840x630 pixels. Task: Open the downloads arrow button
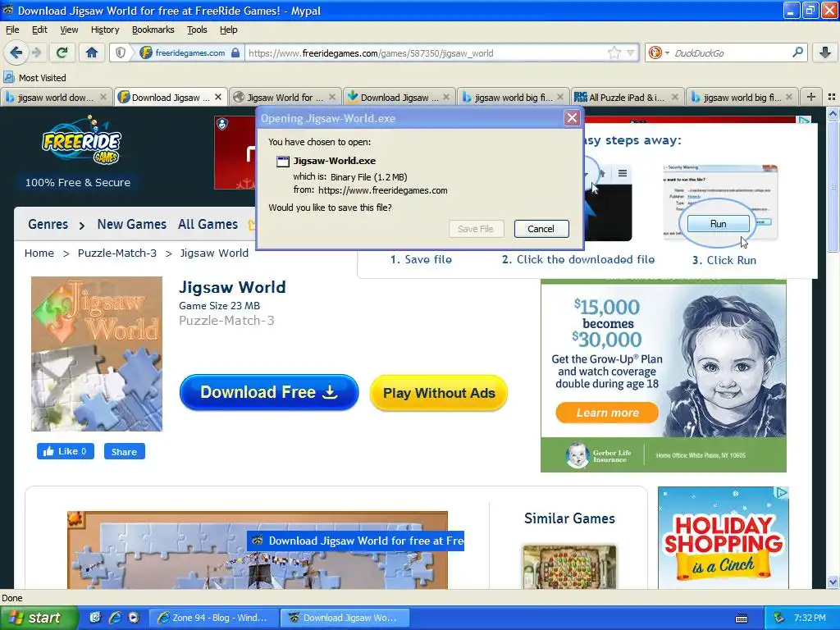(825, 52)
